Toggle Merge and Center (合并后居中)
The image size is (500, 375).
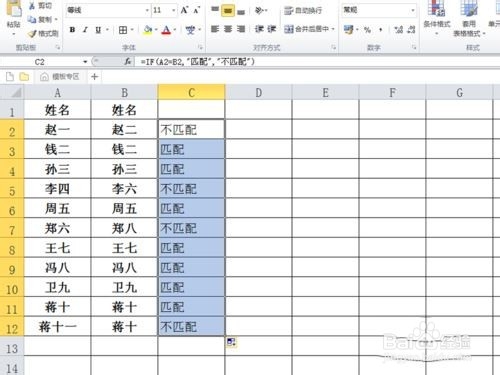pos(307,29)
